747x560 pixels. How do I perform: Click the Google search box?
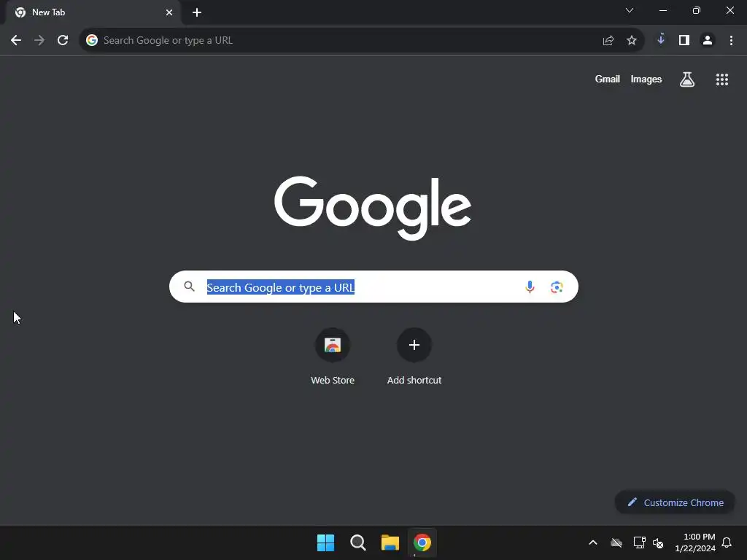click(x=373, y=287)
